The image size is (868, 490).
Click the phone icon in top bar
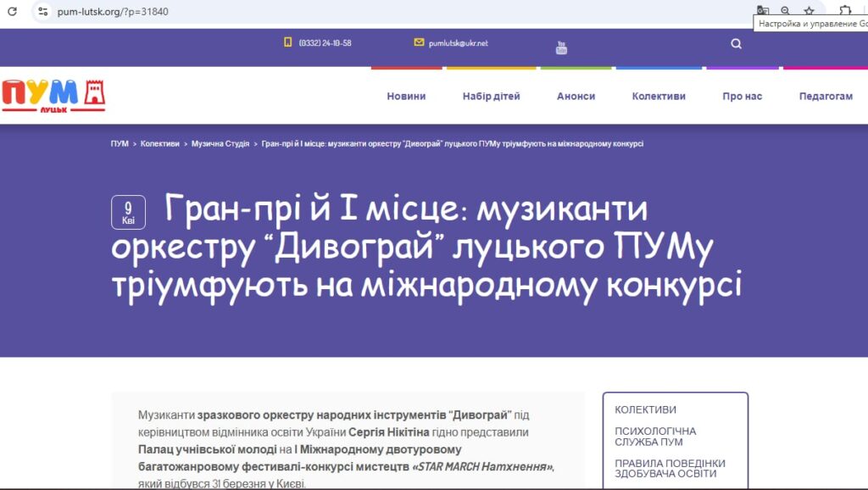287,42
